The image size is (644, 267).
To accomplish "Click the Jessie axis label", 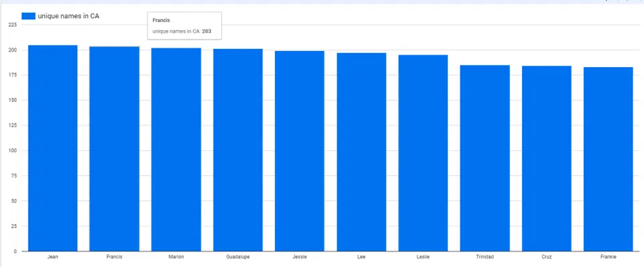I will tap(299, 257).
